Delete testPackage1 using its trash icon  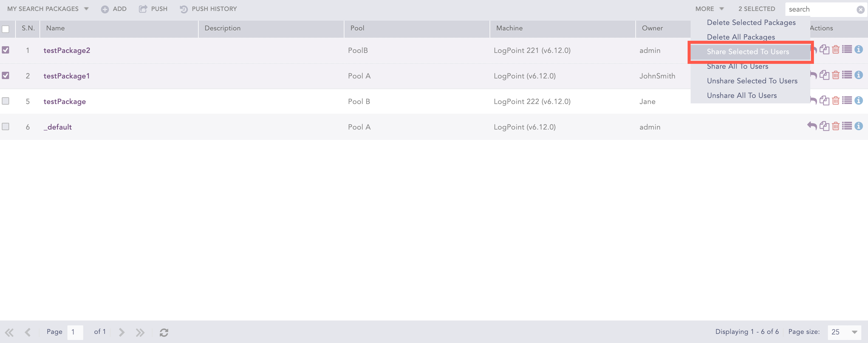pyautogui.click(x=836, y=75)
